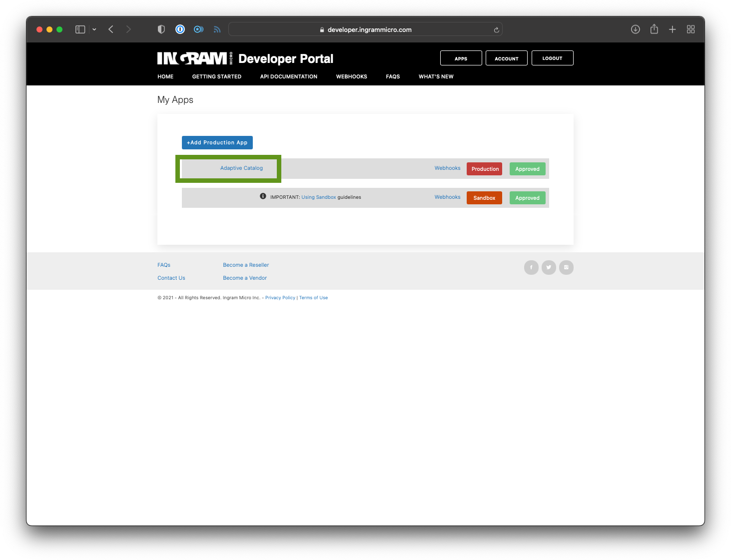
Task: Open the WHAT'S NEW menu item
Action: click(436, 76)
